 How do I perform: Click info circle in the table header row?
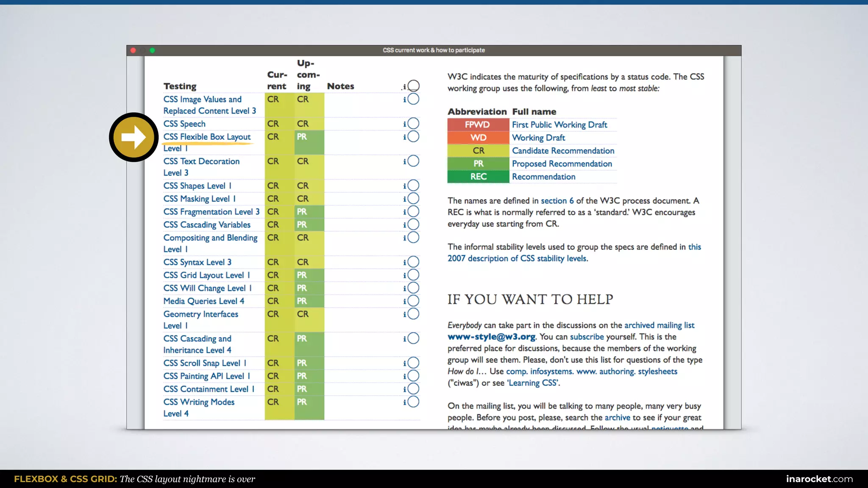(x=414, y=86)
